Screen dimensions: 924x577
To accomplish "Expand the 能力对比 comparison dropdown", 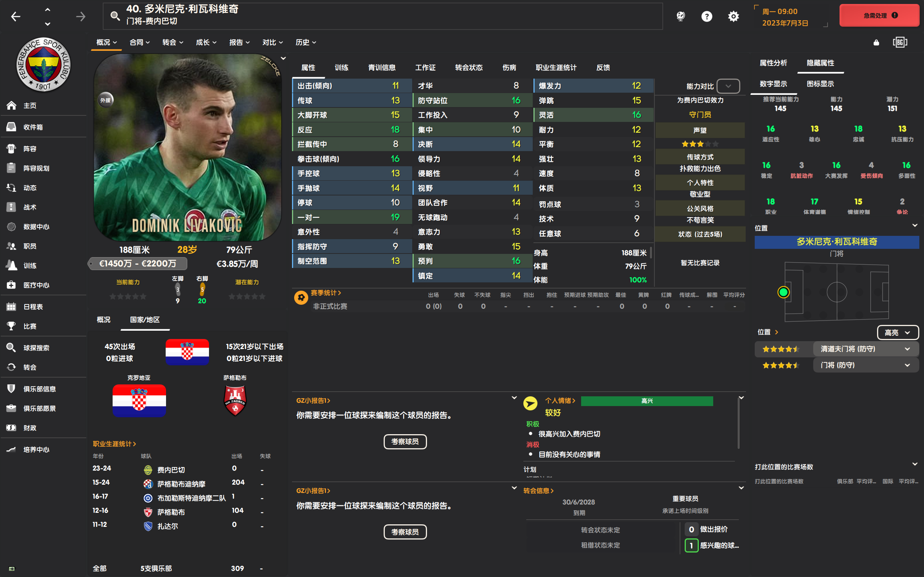I will click(x=728, y=86).
